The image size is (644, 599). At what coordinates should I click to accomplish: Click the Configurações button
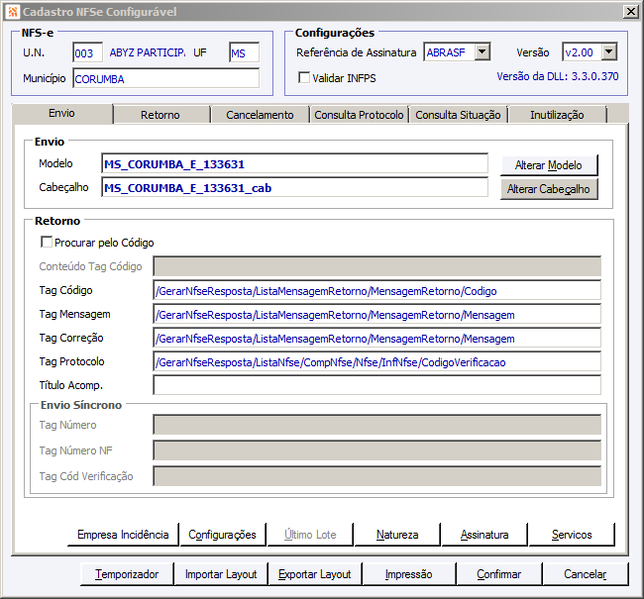(223, 534)
